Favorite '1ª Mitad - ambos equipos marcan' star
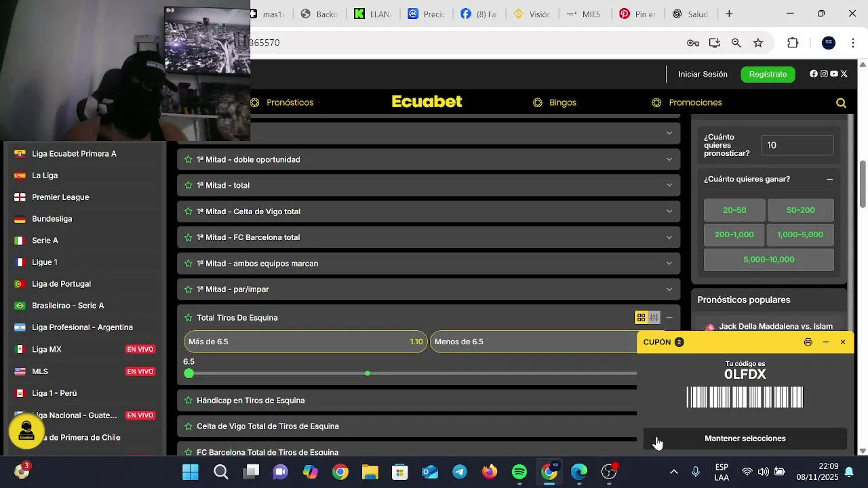 click(x=189, y=264)
